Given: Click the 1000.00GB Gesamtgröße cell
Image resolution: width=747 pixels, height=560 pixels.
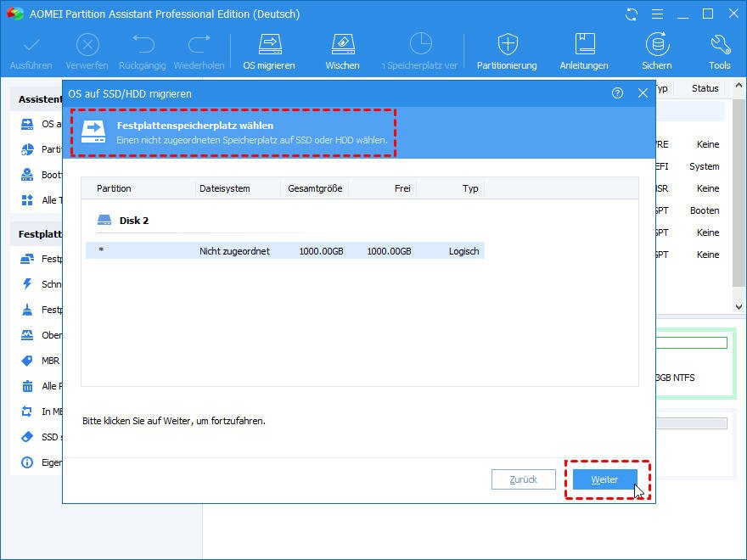Looking at the screenshot, I should coord(321,251).
